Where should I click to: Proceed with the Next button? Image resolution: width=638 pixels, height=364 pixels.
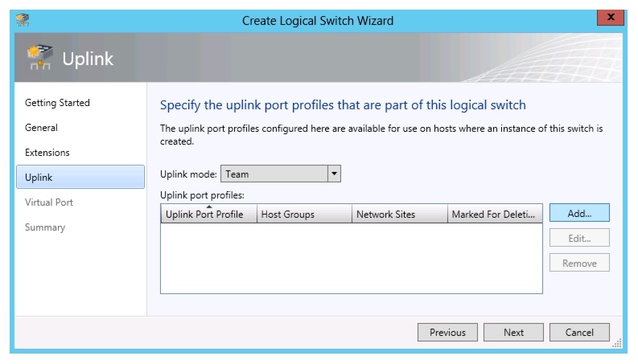(513, 333)
